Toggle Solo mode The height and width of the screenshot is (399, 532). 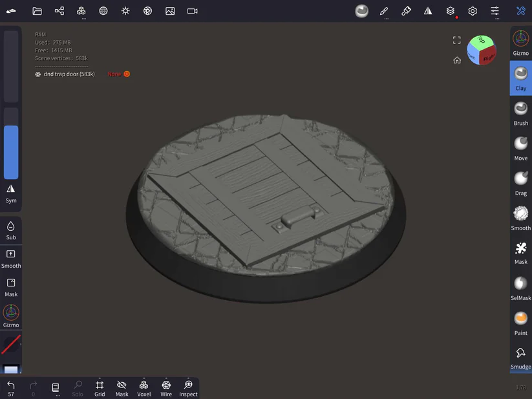point(78,388)
